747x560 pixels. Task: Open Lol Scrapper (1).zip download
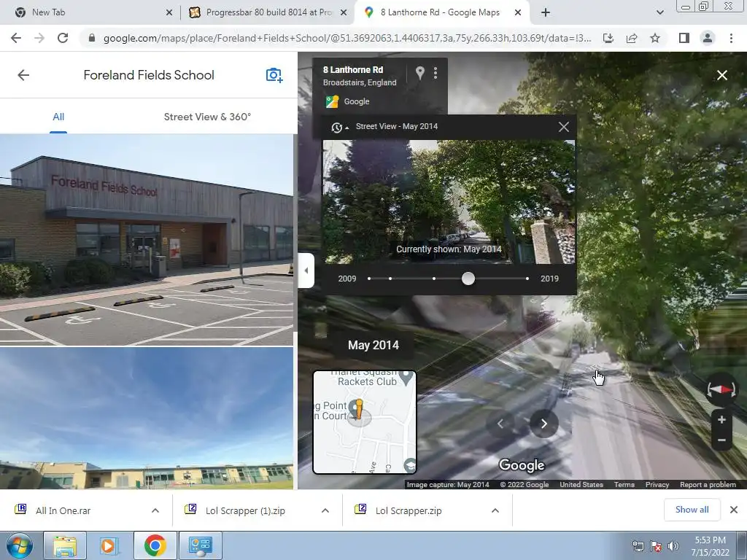pos(245,510)
